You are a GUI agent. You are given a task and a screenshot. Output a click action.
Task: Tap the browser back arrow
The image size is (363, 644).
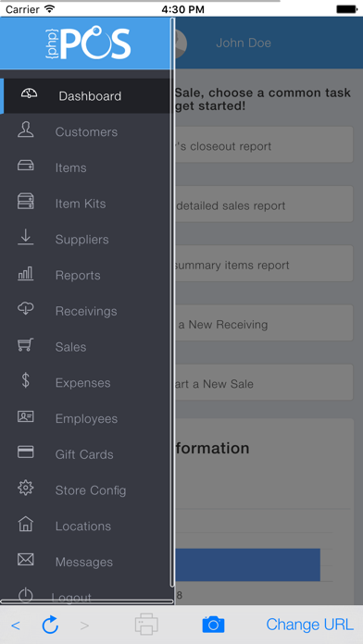[x=16, y=625]
